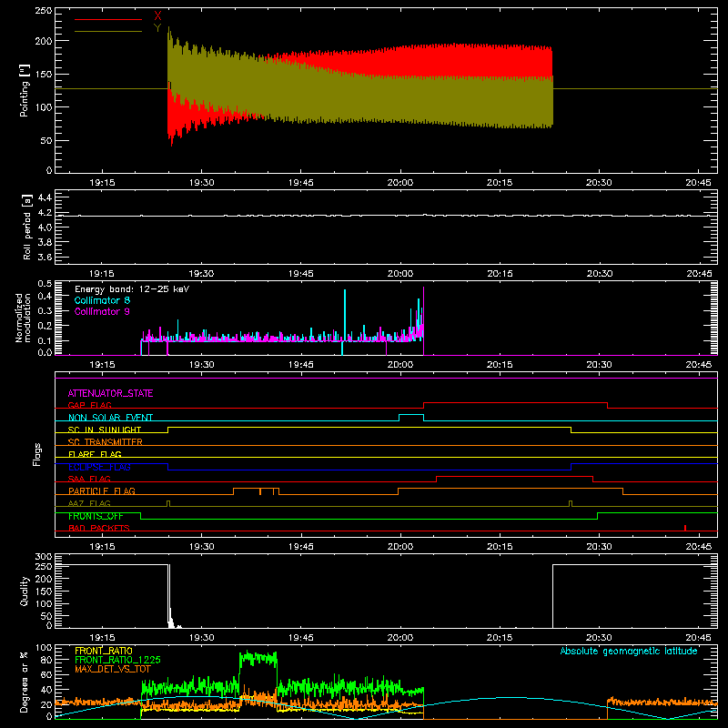The image size is (728, 728).
Task: Click the raised GAP_FLAG segment
Action: pos(515,403)
